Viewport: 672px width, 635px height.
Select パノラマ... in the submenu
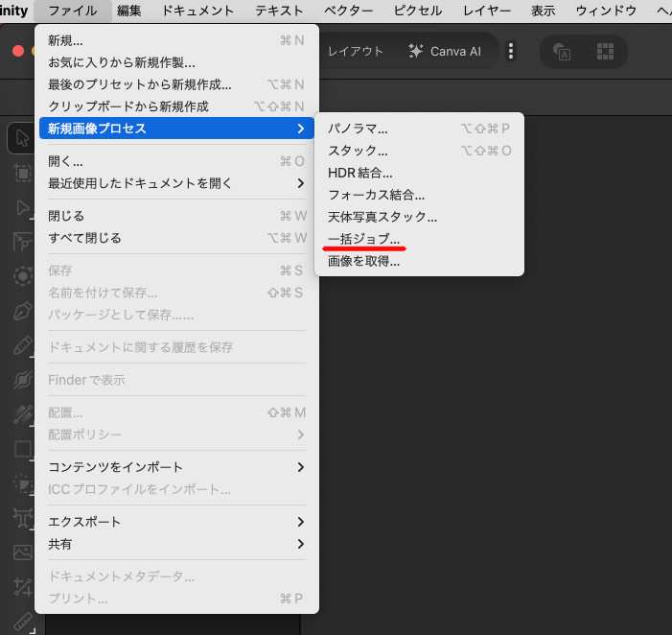click(419, 129)
